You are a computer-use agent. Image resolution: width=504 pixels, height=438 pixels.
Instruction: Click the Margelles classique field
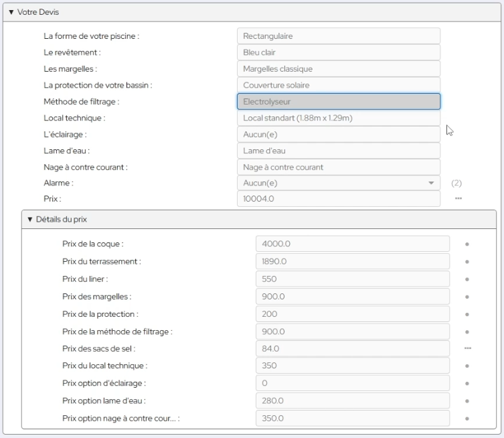pyautogui.click(x=339, y=69)
